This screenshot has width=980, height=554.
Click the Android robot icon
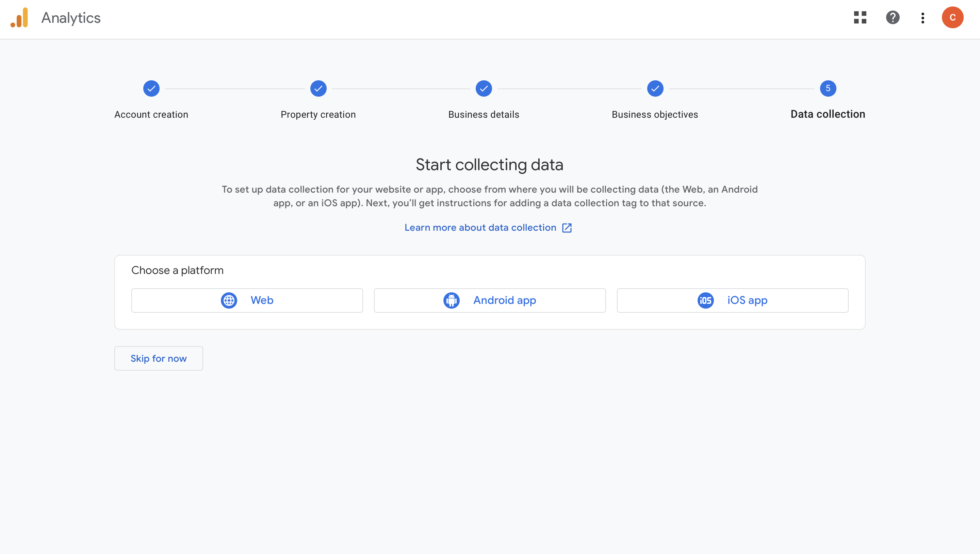click(451, 300)
